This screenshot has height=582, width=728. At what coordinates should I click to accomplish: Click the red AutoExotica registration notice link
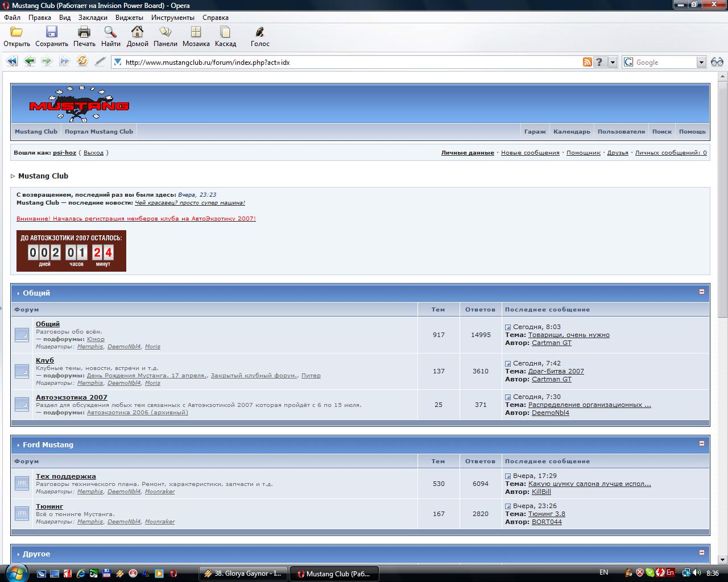click(x=136, y=219)
